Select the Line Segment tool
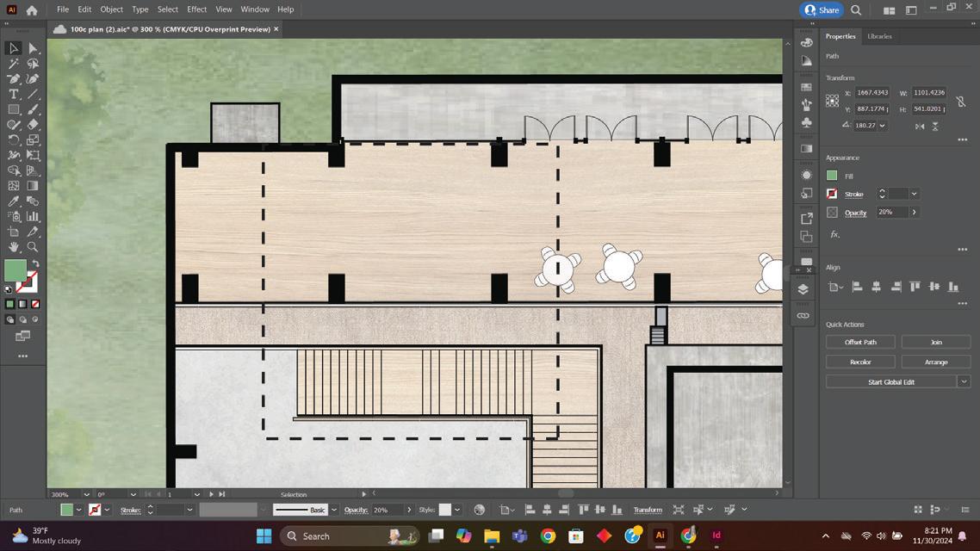 pos(33,95)
